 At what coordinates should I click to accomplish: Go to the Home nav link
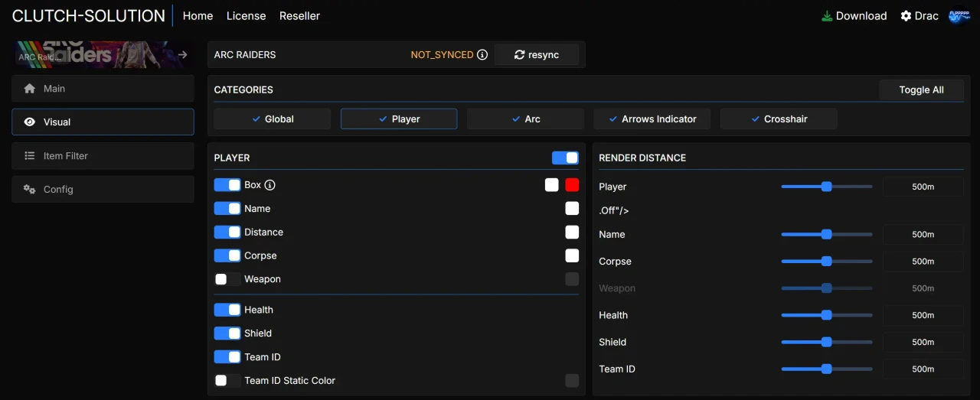(x=198, y=16)
